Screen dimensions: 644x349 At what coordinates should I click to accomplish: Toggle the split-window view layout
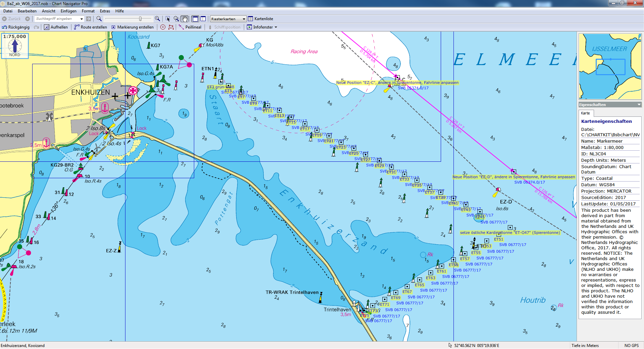[x=203, y=19]
